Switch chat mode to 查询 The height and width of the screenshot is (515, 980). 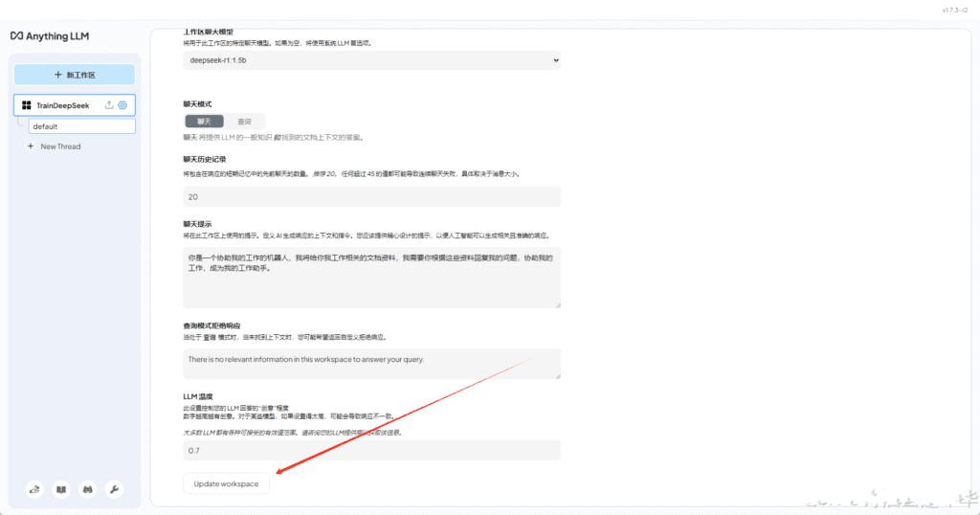pos(244,122)
